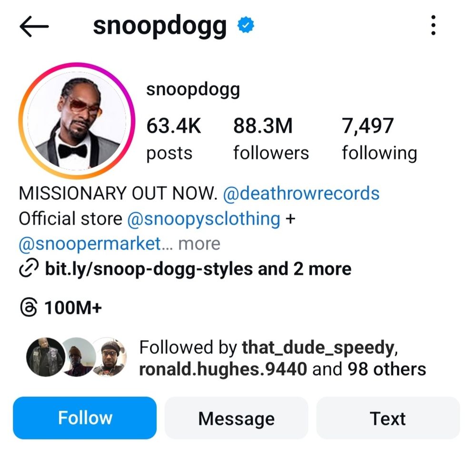The width and height of the screenshot is (476, 454).
Task: Open the 100M+ Threads link
Action: (x=73, y=308)
